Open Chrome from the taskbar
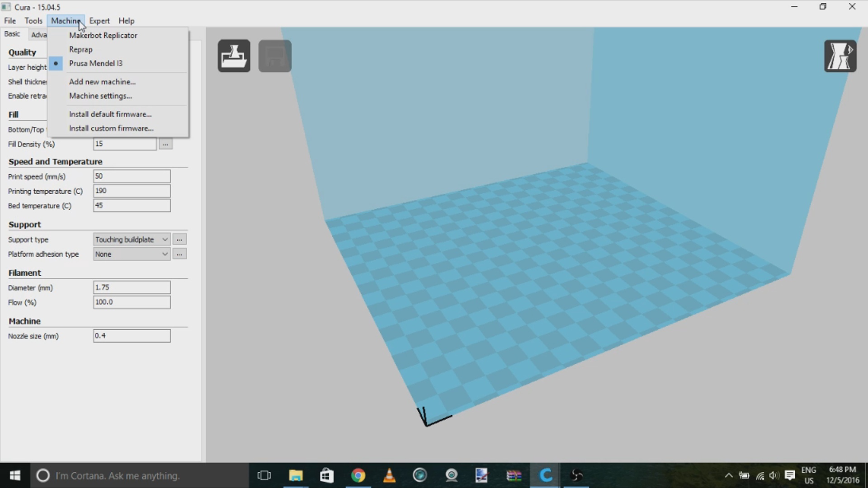 (358, 475)
